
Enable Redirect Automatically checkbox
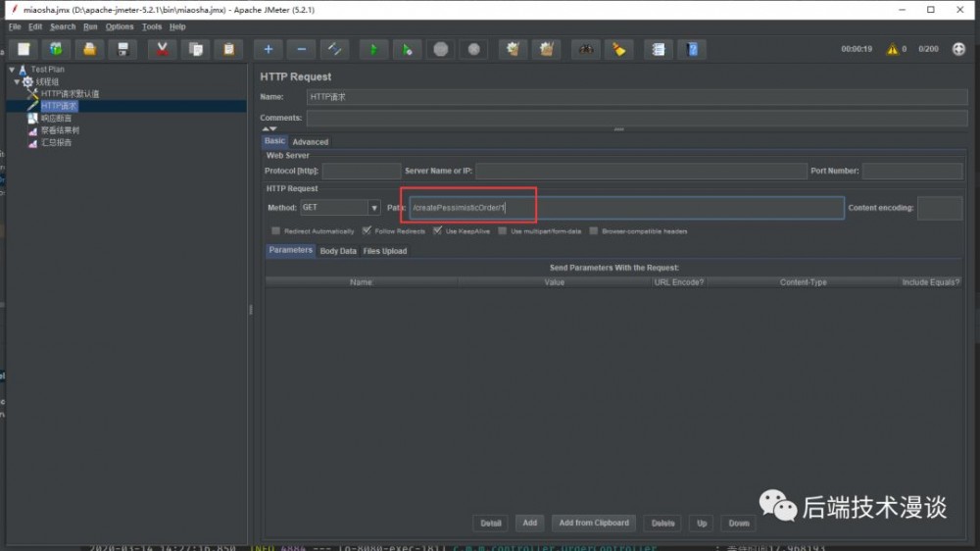(x=276, y=231)
